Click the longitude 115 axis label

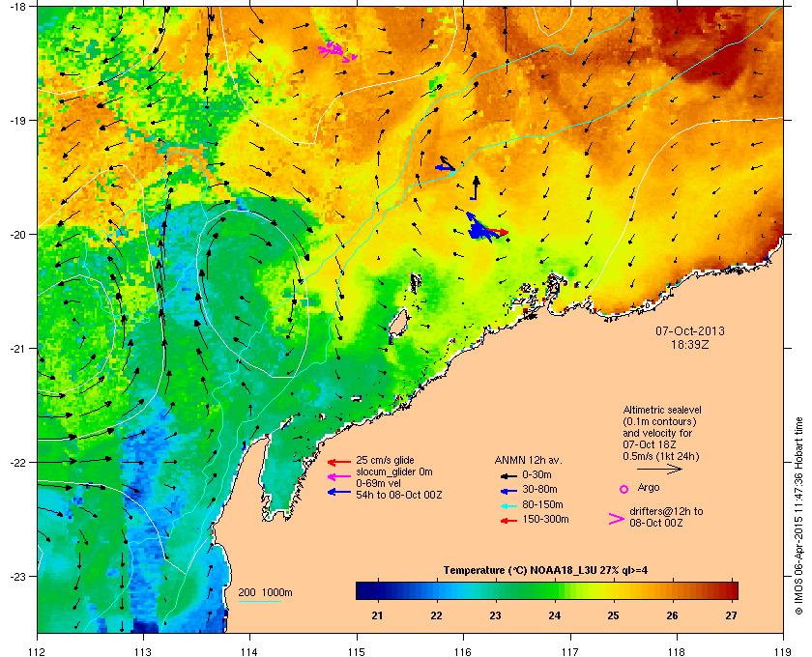tap(357, 651)
